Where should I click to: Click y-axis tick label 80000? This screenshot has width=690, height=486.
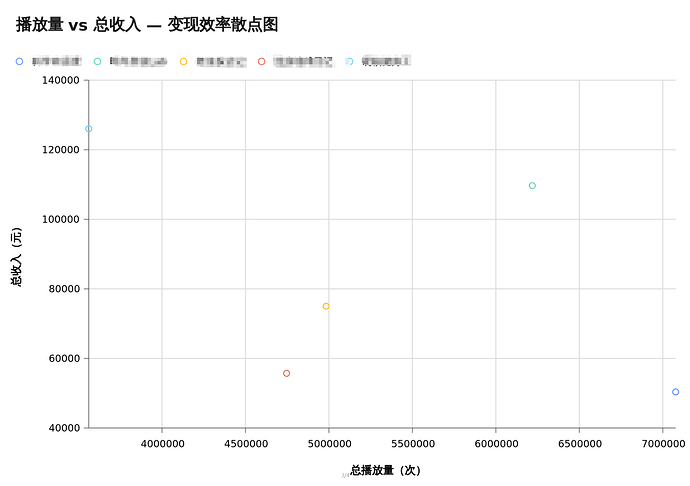point(64,289)
